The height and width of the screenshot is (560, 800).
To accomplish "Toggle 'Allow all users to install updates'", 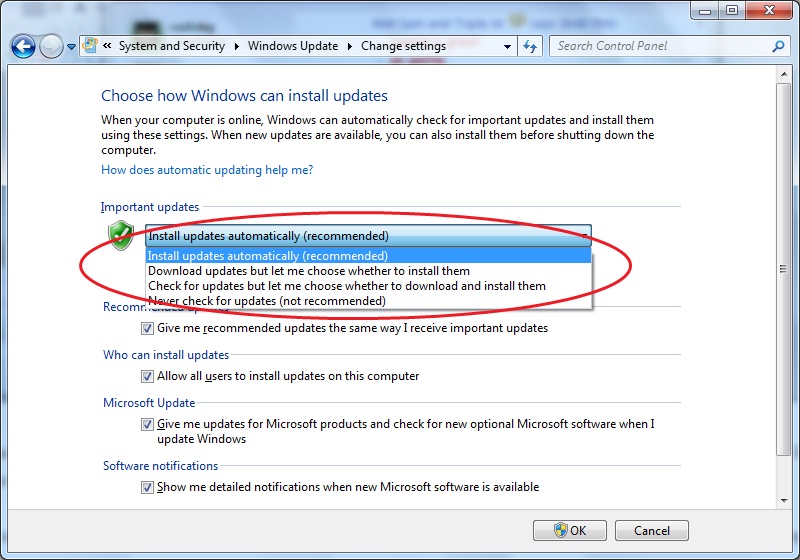I will point(147,376).
